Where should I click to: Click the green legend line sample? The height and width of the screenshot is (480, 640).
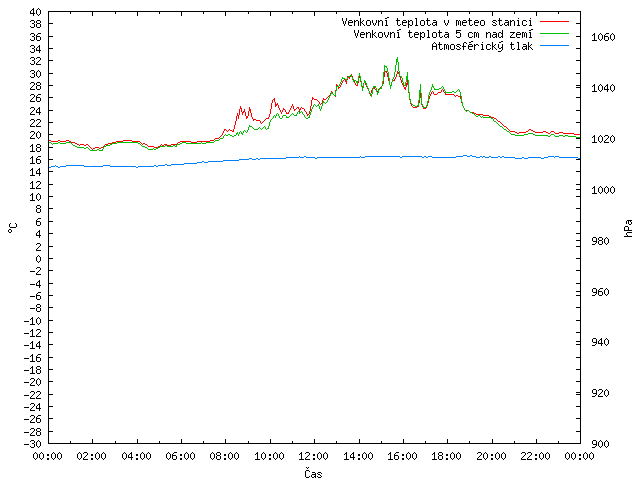click(554, 33)
